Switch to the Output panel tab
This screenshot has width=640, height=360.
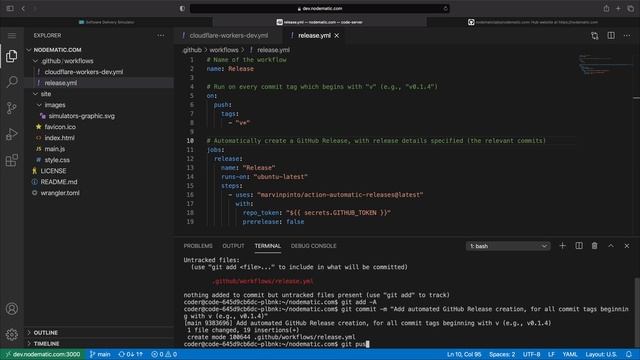[233, 246]
